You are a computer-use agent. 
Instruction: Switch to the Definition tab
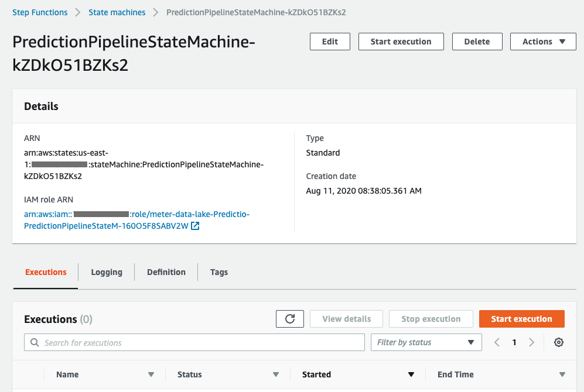click(x=166, y=272)
